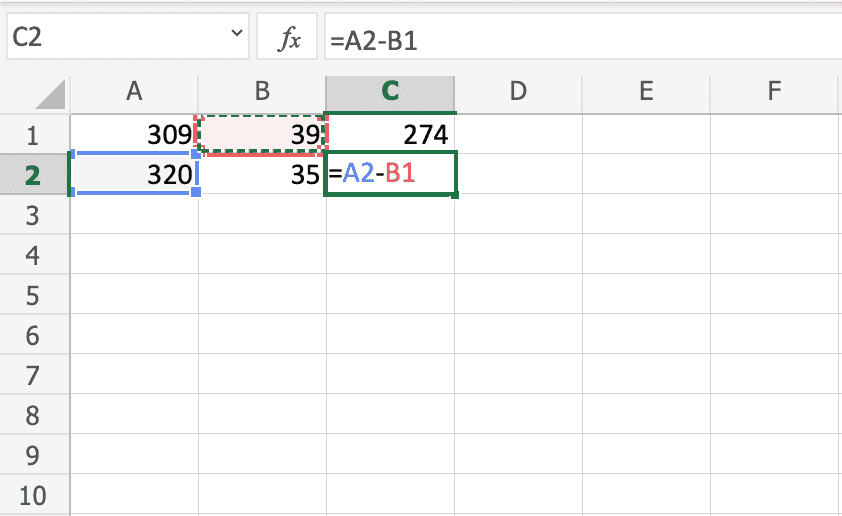The width and height of the screenshot is (842, 516).
Task: Select column A header
Action: click(134, 92)
